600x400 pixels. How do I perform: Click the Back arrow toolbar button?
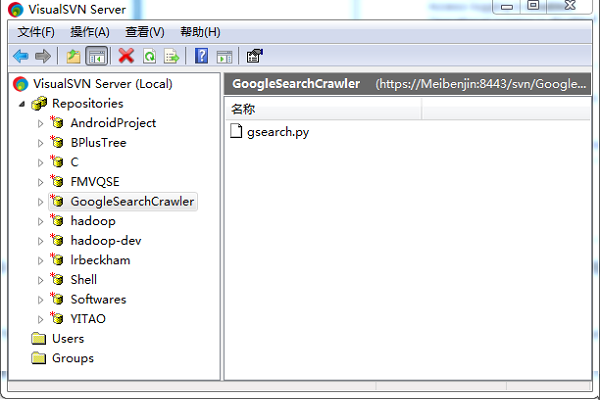coord(20,56)
